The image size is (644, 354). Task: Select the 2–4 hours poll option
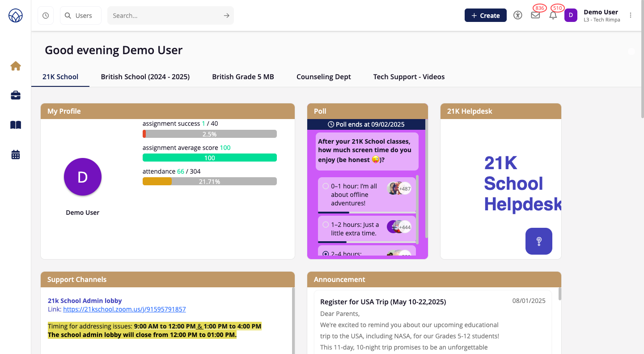click(x=326, y=253)
